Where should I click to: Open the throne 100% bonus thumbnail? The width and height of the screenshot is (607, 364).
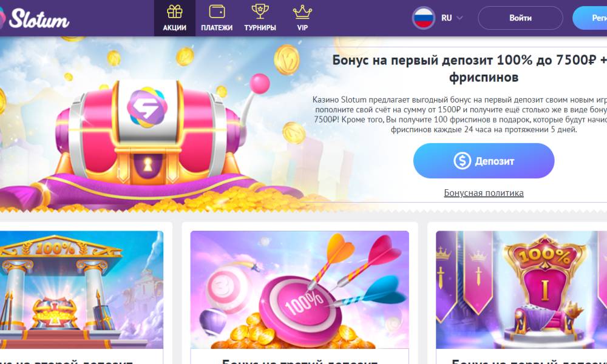[x=521, y=290]
